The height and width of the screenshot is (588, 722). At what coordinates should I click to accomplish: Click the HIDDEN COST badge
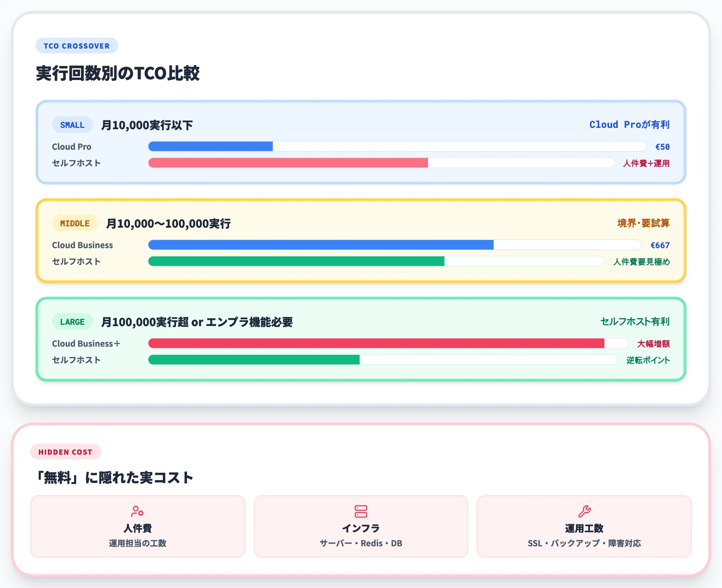(x=65, y=452)
